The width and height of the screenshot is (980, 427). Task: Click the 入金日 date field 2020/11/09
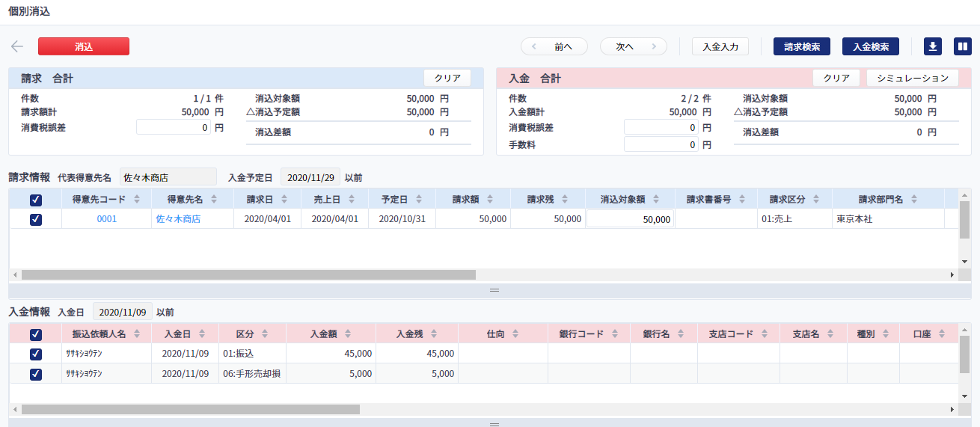(x=123, y=312)
